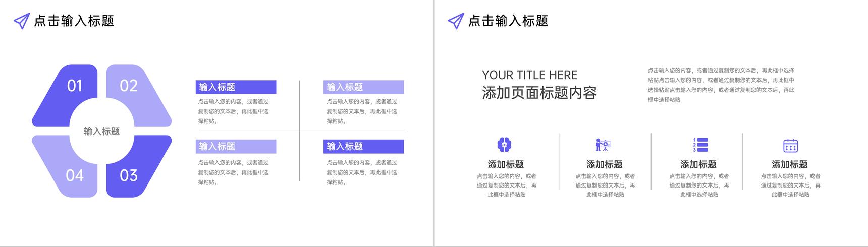Click the 添加标题 label under calendar icon
The width and height of the screenshot is (868, 247).
click(790, 164)
